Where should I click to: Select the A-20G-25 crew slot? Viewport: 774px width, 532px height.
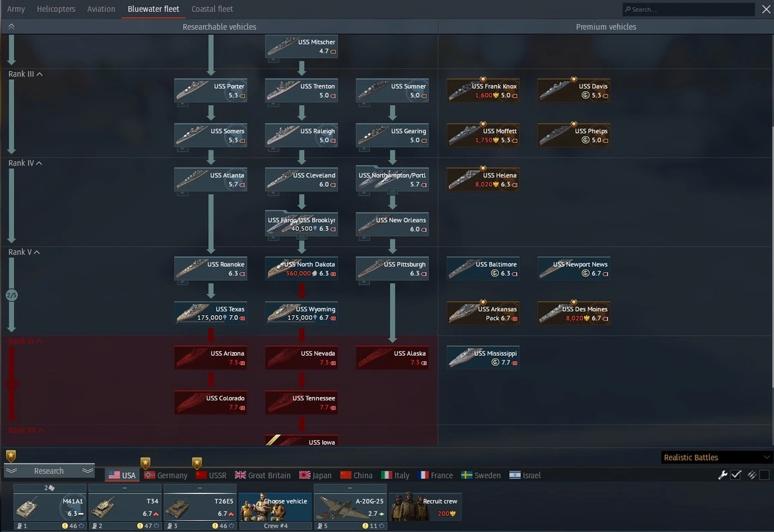coord(350,507)
